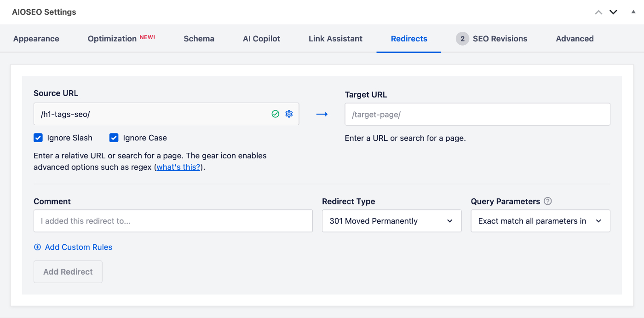644x318 pixels.
Task: Click the plus icon beside Add Custom Rules
Action: 38,247
